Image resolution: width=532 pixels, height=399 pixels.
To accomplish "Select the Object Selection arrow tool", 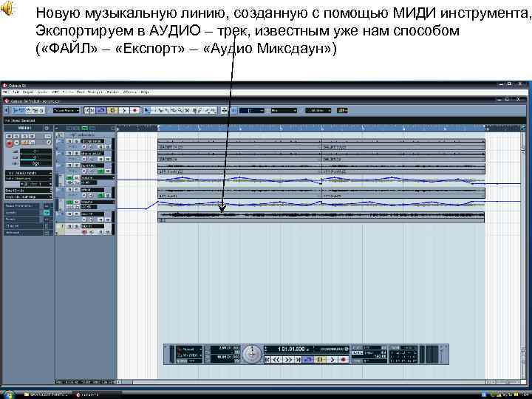I will tap(146, 110).
